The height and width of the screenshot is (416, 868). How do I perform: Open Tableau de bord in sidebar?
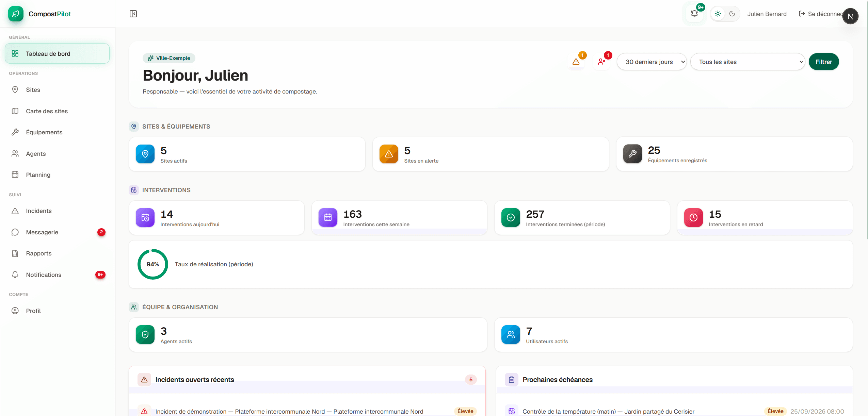pos(57,54)
